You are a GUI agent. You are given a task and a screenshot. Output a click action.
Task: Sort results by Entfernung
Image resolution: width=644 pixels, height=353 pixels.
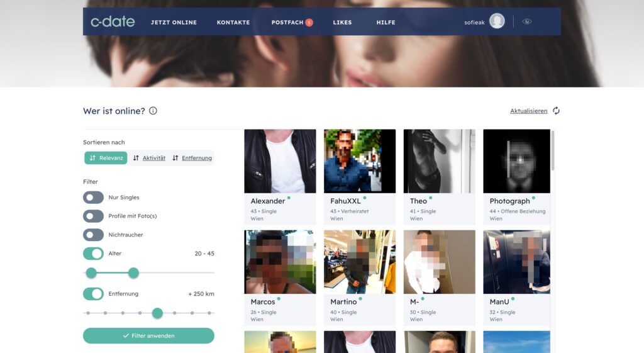192,158
